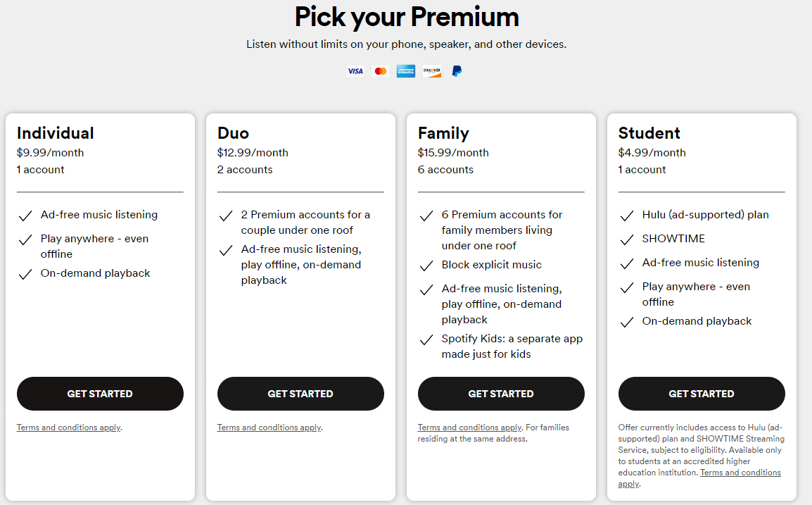Click checkmark beside Hulu (ad-supported) plan
Viewport: 812px width, 505px height.
(x=627, y=216)
